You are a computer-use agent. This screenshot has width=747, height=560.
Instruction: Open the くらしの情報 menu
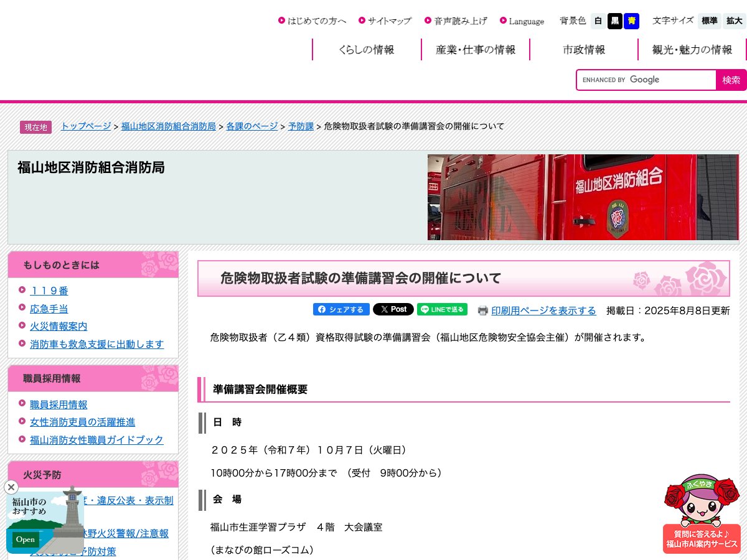tap(367, 50)
